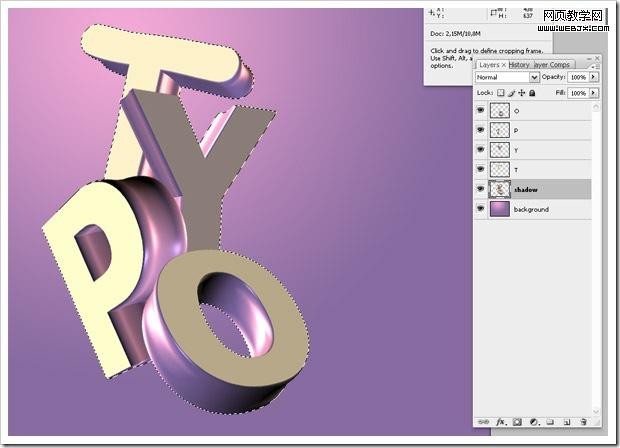Image resolution: width=620 pixels, height=448 pixels.
Task: Switch to the History tab
Action: [519, 65]
